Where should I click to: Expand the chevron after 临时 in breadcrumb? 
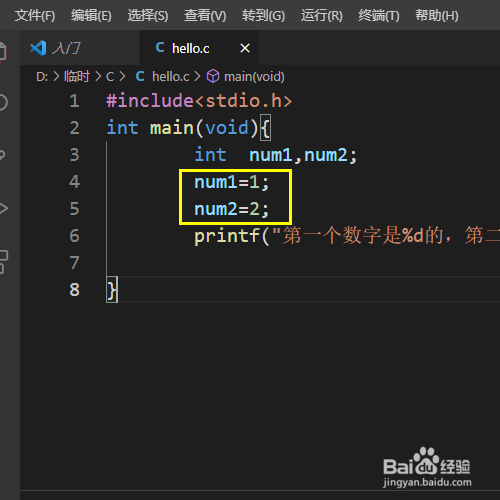98,77
